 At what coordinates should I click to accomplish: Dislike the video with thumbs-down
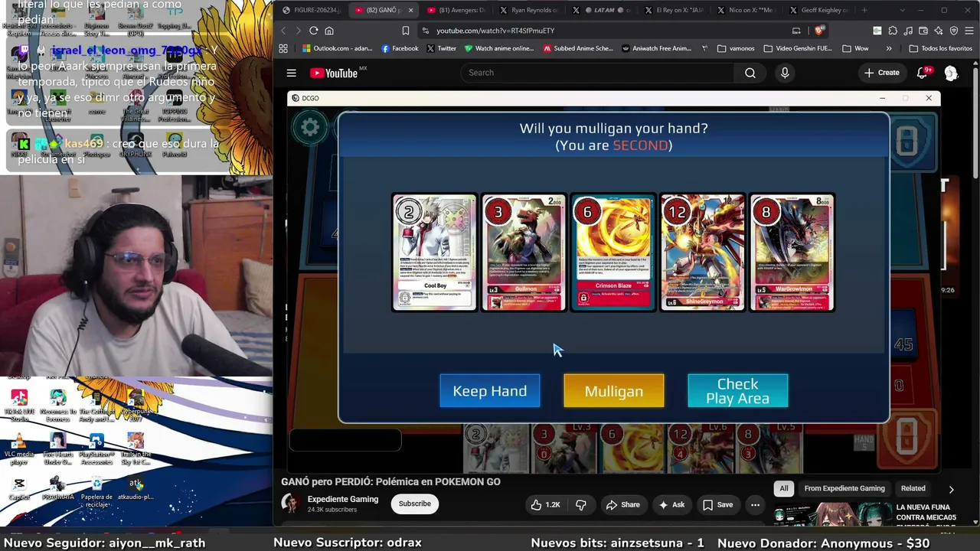pyautogui.click(x=581, y=504)
